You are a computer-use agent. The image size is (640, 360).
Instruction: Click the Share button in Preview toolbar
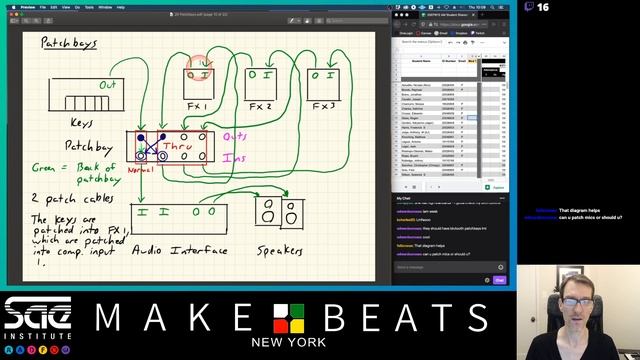tap(48, 20)
